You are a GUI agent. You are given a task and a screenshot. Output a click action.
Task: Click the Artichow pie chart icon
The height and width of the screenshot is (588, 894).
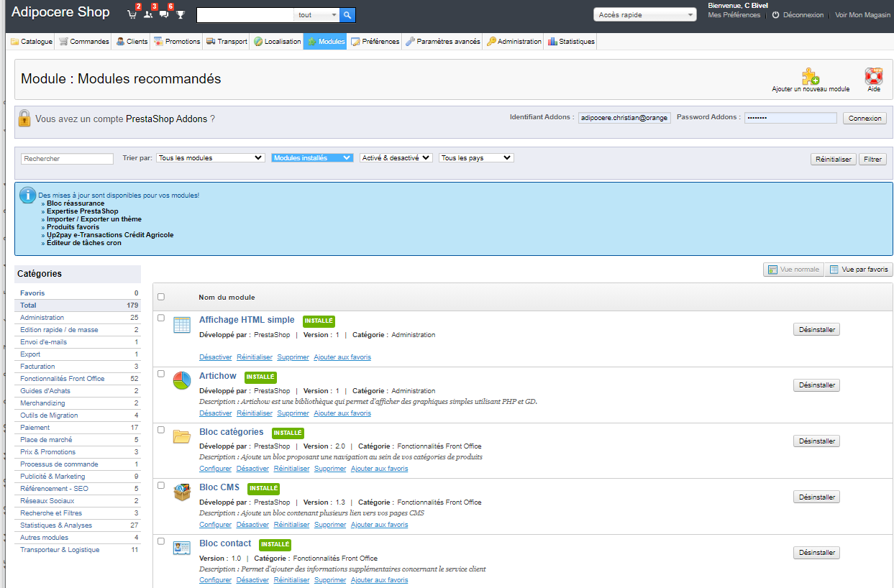(182, 380)
